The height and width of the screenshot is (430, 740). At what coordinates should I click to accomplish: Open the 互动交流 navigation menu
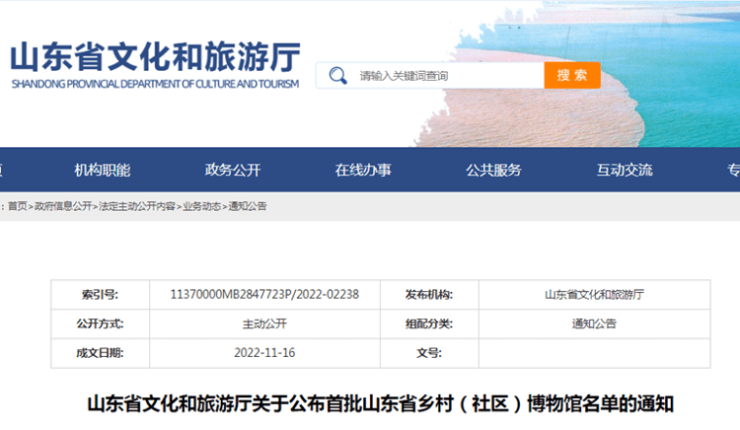(624, 170)
